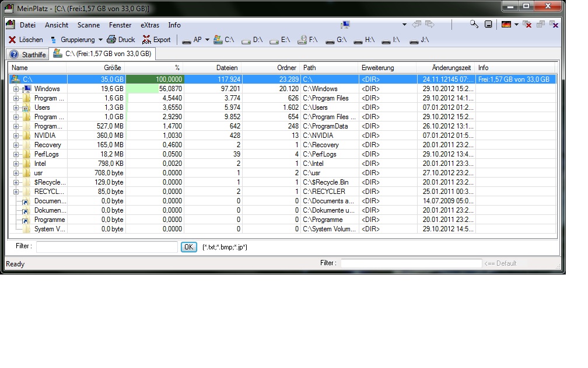Open the language flag dropdown arrow
The width and height of the screenshot is (588, 368).
coord(516,25)
